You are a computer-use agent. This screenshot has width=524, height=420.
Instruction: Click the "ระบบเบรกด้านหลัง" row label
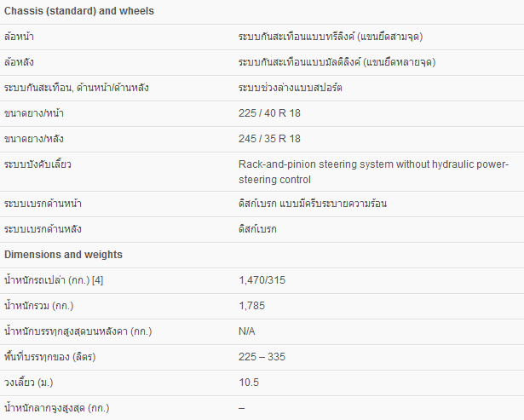43,229
